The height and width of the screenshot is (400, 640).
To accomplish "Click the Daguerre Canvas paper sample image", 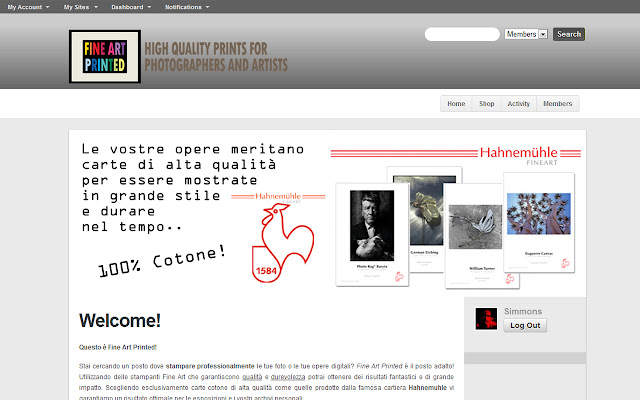I will pyautogui.click(x=539, y=222).
